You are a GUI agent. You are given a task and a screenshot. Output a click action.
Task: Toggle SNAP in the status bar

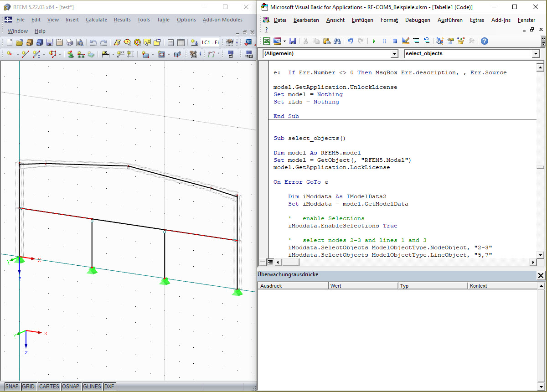point(12,387)
